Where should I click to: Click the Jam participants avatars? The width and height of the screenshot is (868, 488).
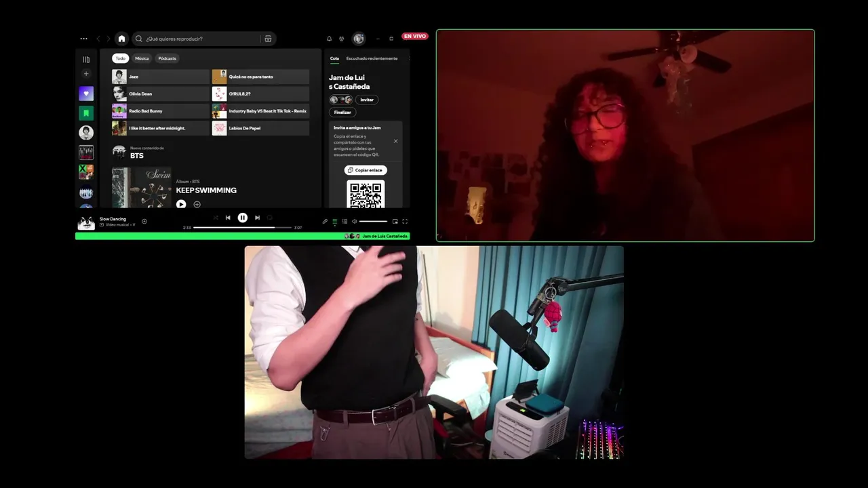tap(341, 100)
